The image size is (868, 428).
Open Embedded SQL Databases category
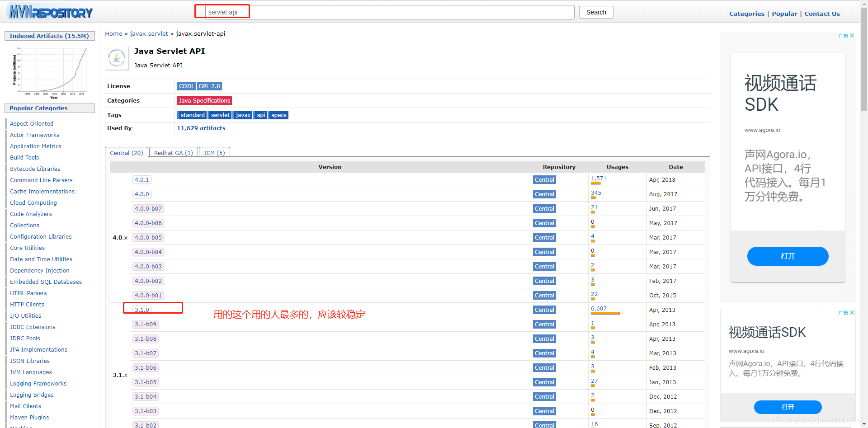point(46,282)
